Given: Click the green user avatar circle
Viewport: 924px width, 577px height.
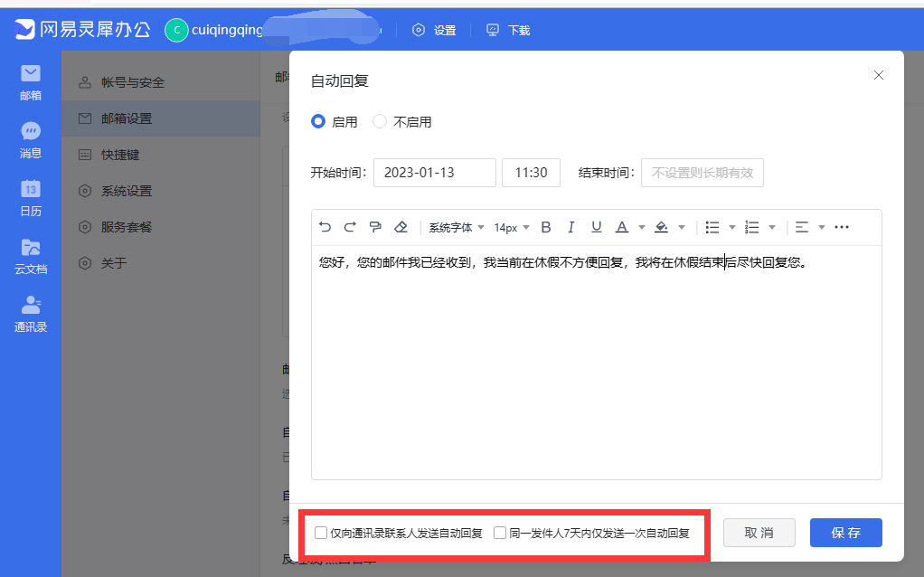Looking at the screenshot, I should click(176, 30).
